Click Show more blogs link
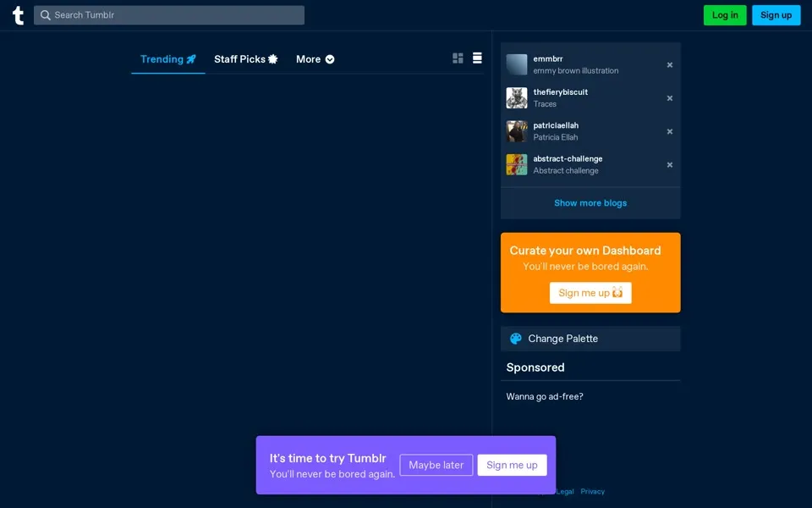 (590, 202)
